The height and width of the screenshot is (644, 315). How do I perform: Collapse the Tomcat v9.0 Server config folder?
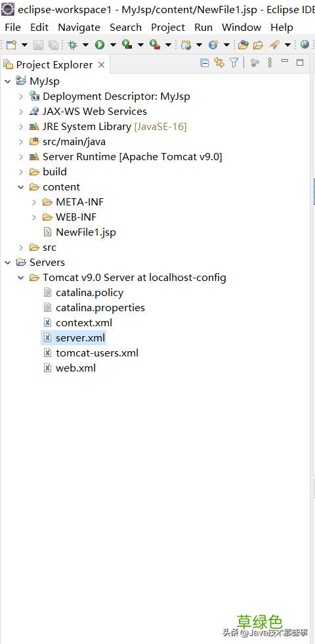pos(21,278)
